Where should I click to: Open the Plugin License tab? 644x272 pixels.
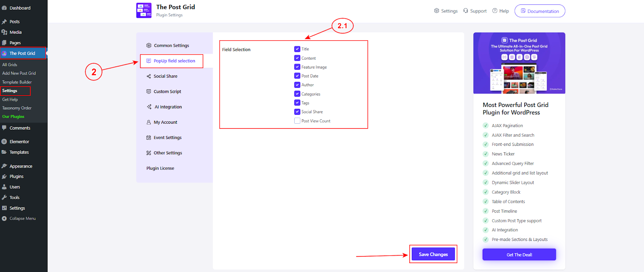click(174, 168)
